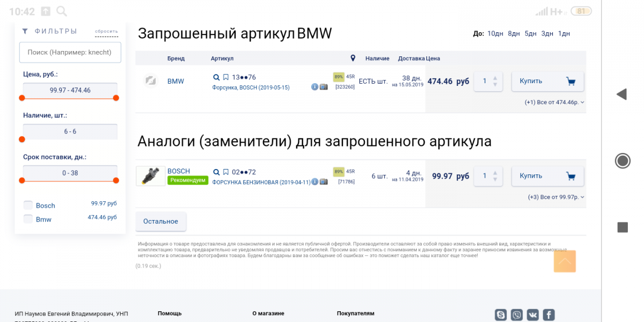Tap the orange scroll-to-top arrow button

(565, 261)
